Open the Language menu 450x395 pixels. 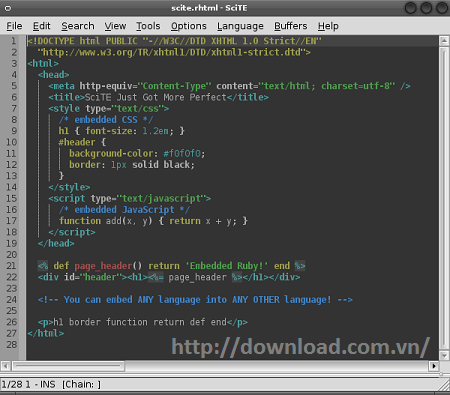pos(240,26)
